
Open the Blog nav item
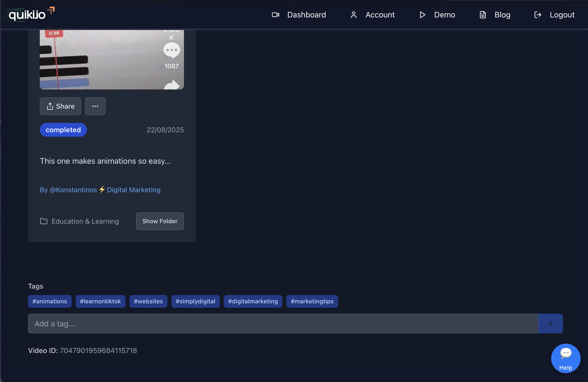click(502, 15)
